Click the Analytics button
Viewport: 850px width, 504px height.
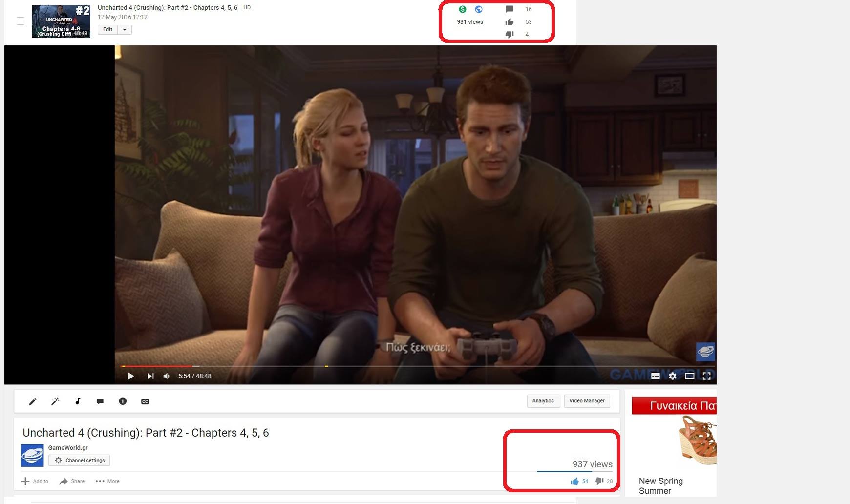pos(543,401)
